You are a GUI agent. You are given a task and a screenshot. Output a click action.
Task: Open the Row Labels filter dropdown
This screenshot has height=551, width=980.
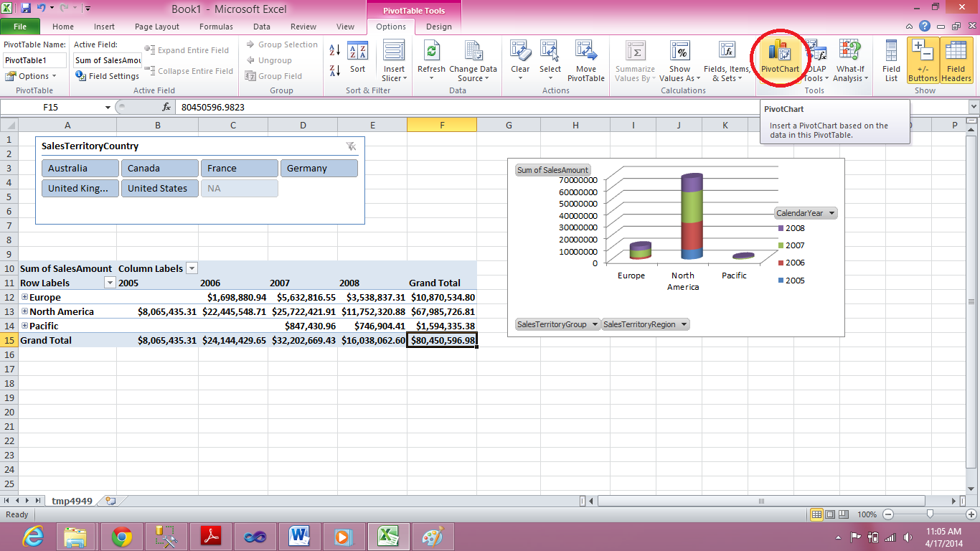click(x=110, y=283)
